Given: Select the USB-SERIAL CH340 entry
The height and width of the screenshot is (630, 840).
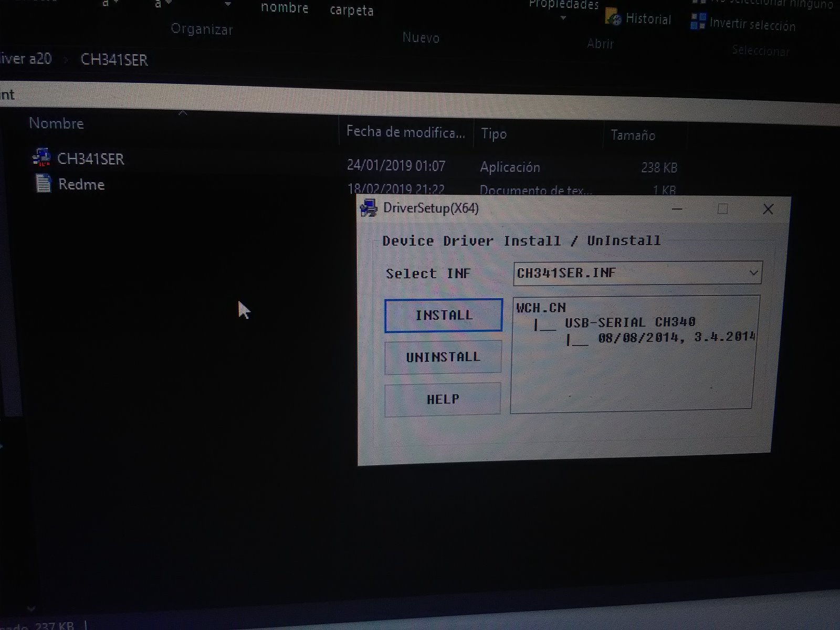Looking at the screenshot, I should tap(629, 322).
